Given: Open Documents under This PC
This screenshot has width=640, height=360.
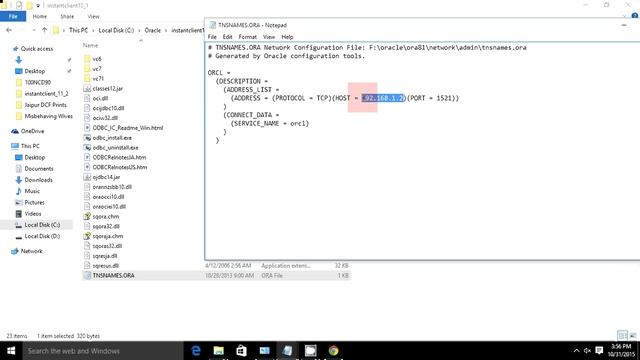Looking at the screenshot, I should pyautogui.click(x=39, y=169).
